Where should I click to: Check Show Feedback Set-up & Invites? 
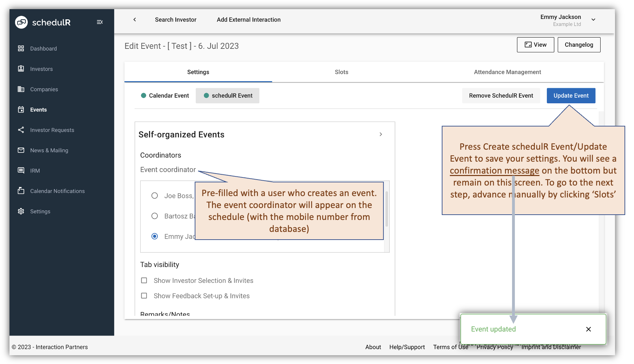click(144, 295)
